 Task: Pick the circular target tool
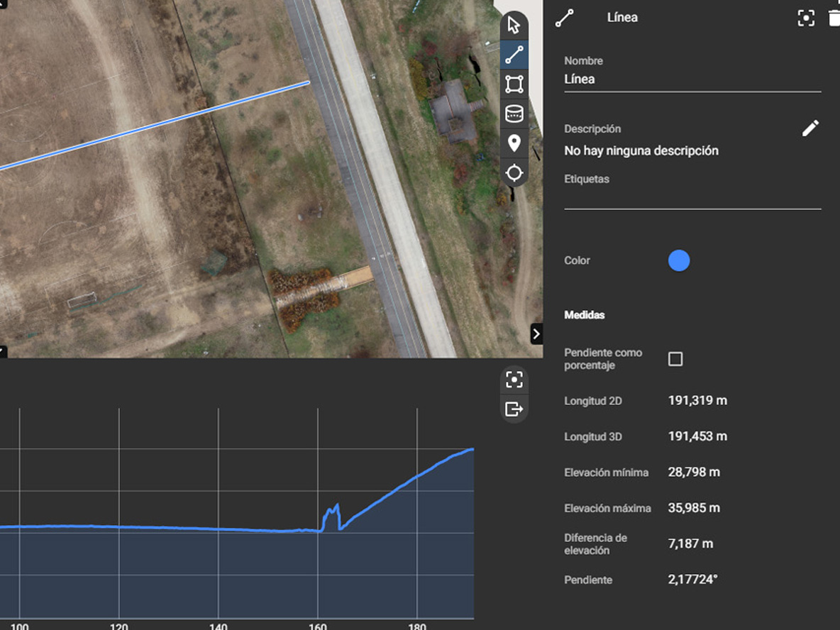point(514,173)
